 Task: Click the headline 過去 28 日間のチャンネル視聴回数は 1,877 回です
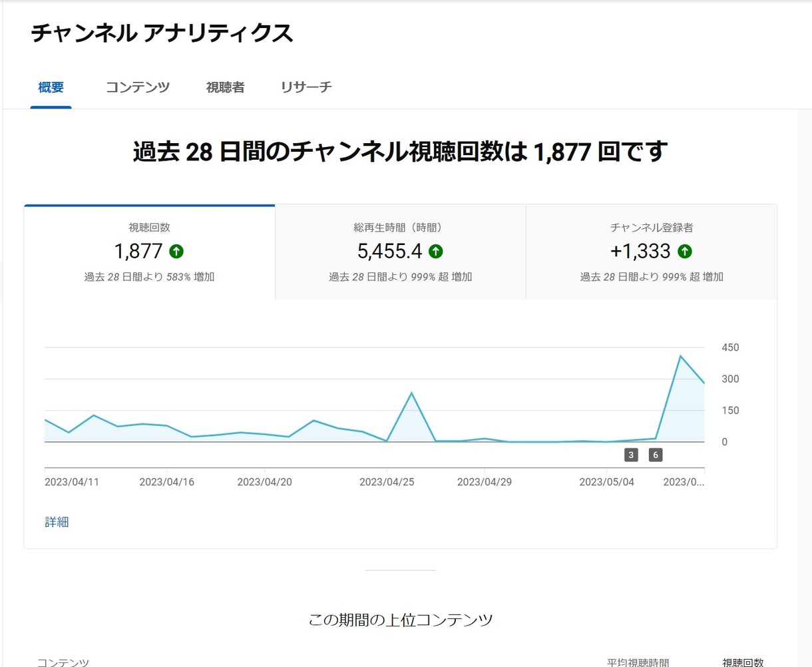(400, 152)
